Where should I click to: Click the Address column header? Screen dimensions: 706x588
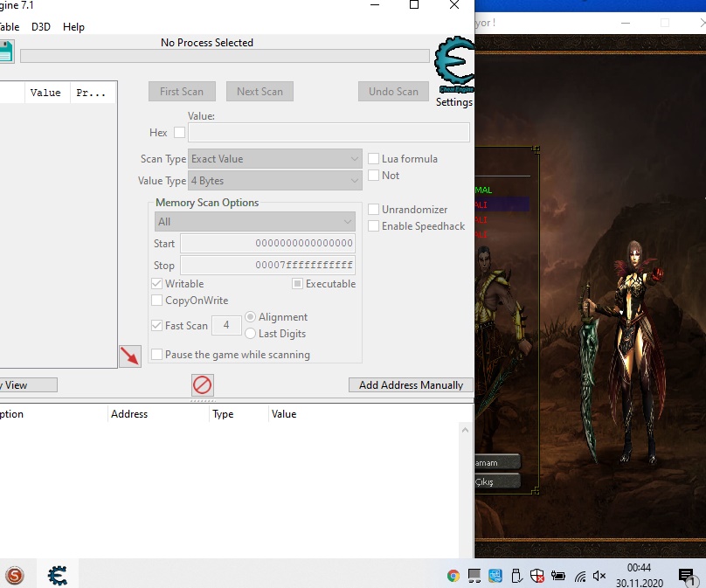pyautogui.click(x=158, y=414)
